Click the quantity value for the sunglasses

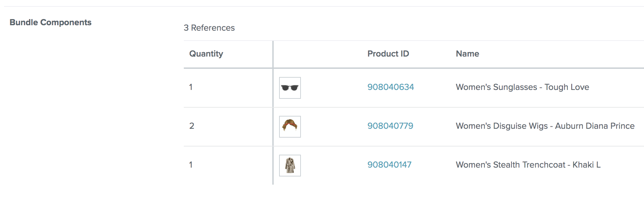click(191, 87)
